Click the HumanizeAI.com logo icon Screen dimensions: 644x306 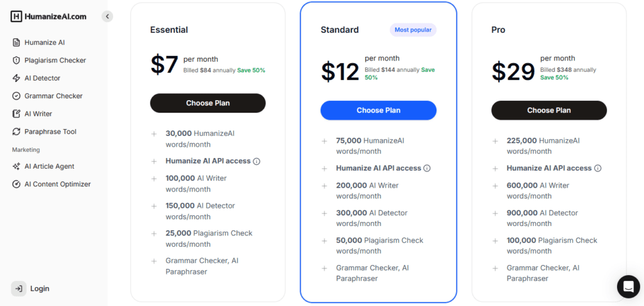pos(16,16)
